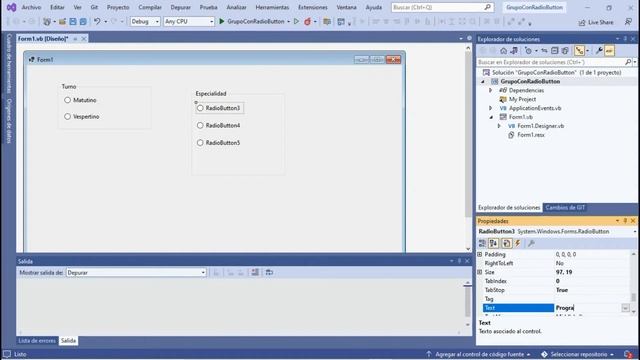Expand the Form1.Designer.vb node
This screenshot has width=640, height=360.
tap(499, 126)
